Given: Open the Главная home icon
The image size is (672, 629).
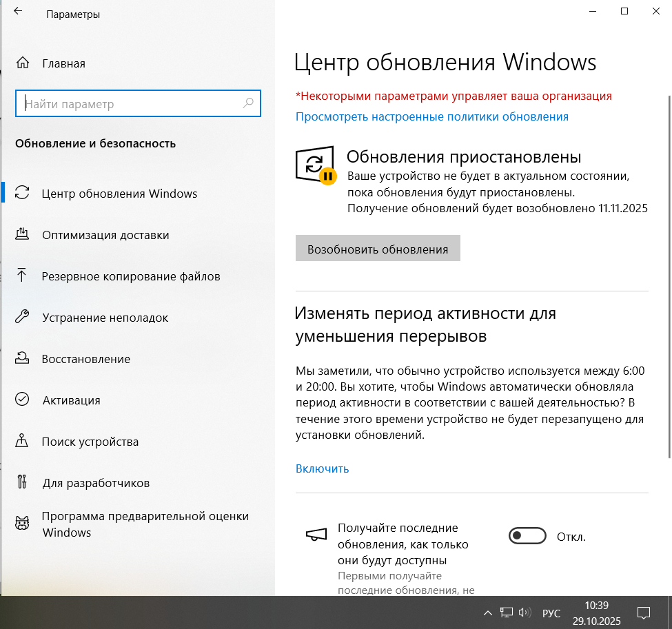Looking at the screenshot, I should point(23,63).
